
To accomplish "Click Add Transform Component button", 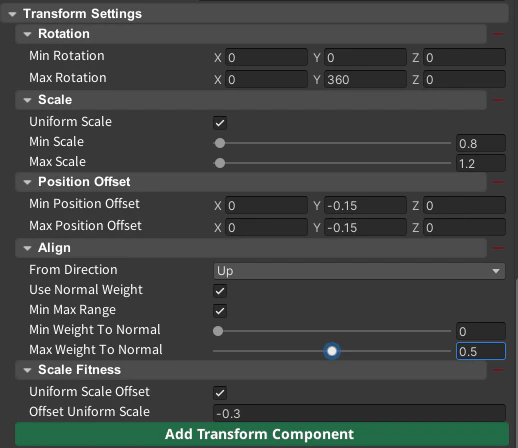I will pyautogui.click(x=262, y=434).
